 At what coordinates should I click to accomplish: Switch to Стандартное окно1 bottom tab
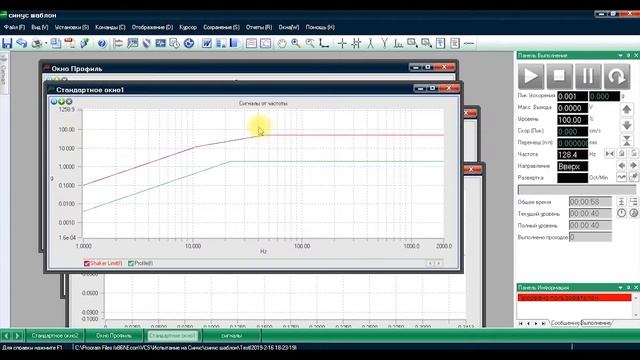point(172,336)
